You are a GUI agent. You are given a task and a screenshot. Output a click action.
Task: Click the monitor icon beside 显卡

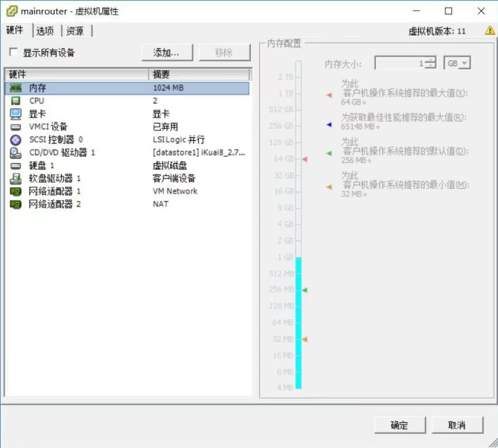[15, 114]
